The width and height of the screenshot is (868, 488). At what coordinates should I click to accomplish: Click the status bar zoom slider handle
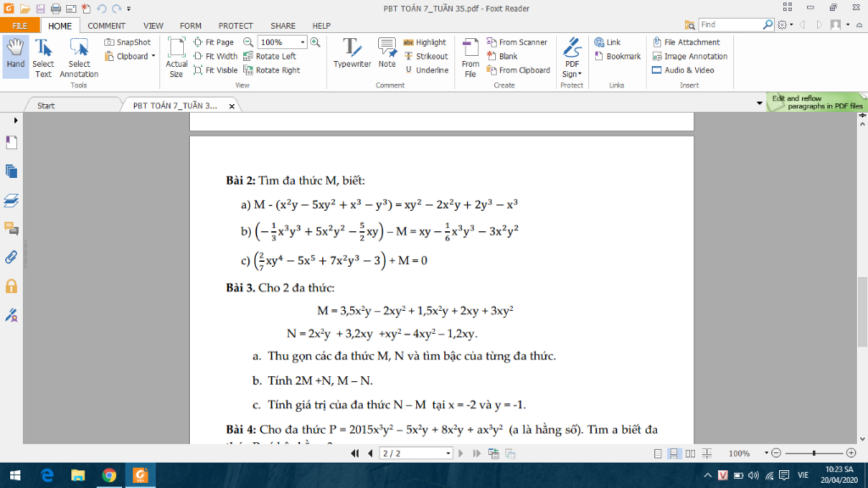[814, 453]
